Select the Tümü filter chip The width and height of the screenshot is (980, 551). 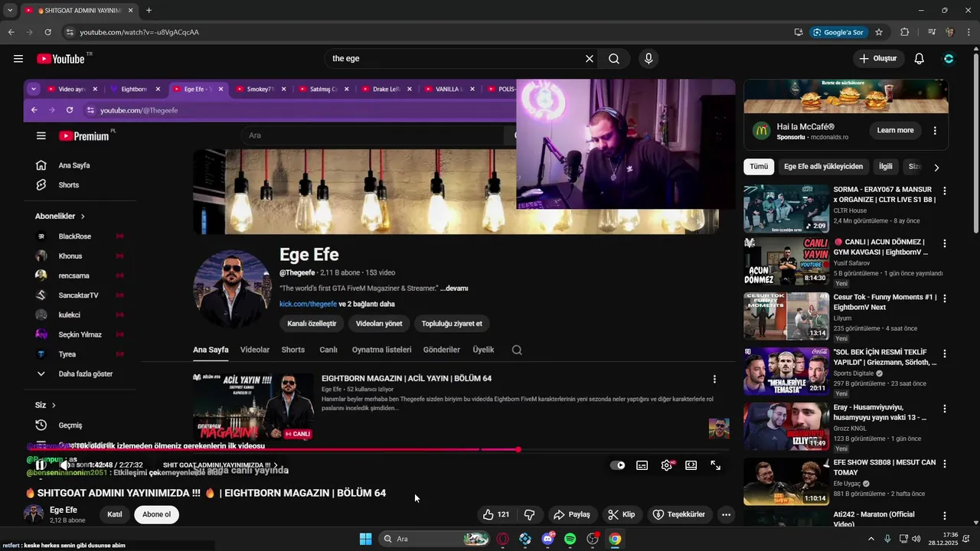point(759,166)
